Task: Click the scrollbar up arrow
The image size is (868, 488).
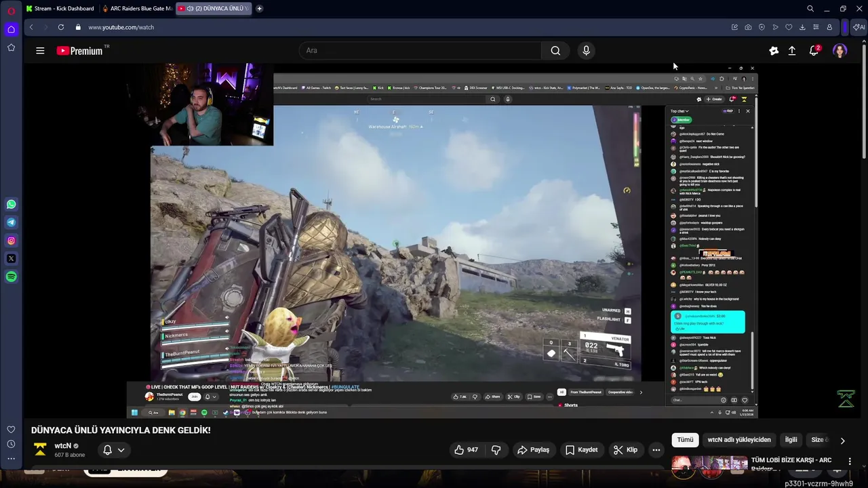Action: tap(864, 40)
